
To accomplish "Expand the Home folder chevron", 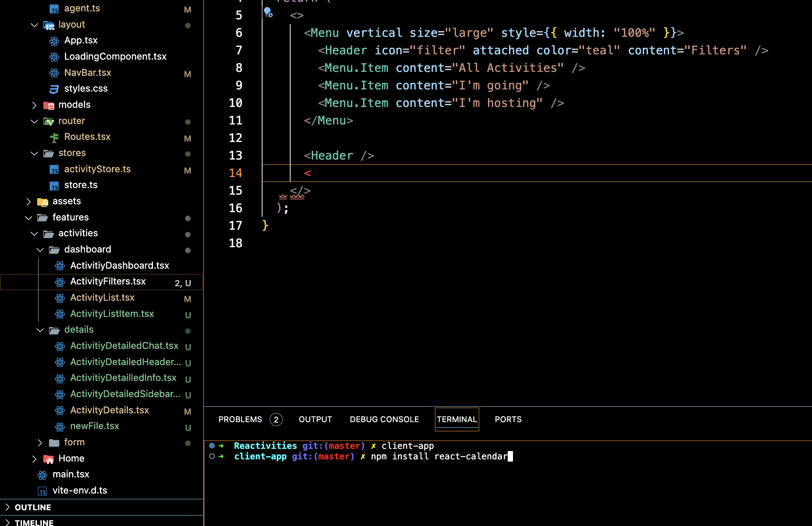I will [x=34, y=459].
